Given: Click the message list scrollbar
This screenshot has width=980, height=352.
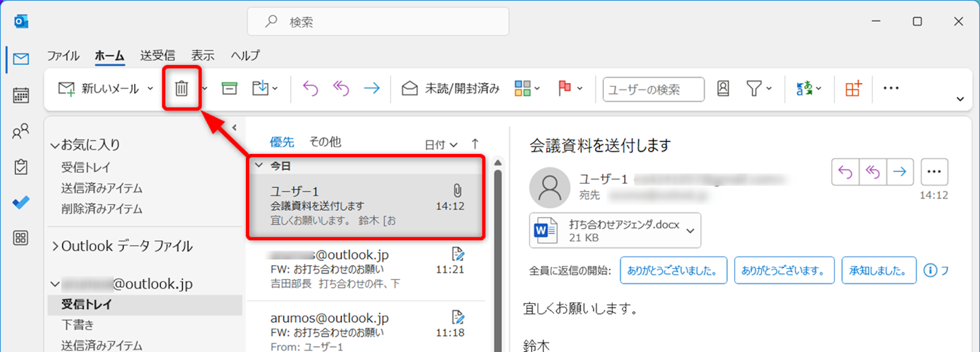Looking at the screenshot, I should point(498,258).
